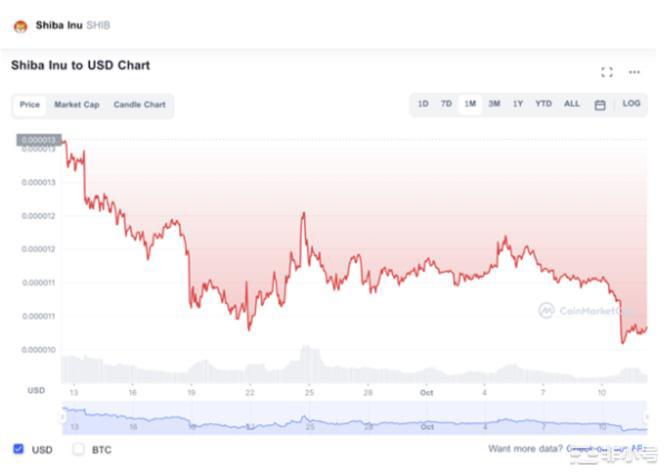Select the 3M time range
This screenshot has height=473, width=666.
coord(494,104)
